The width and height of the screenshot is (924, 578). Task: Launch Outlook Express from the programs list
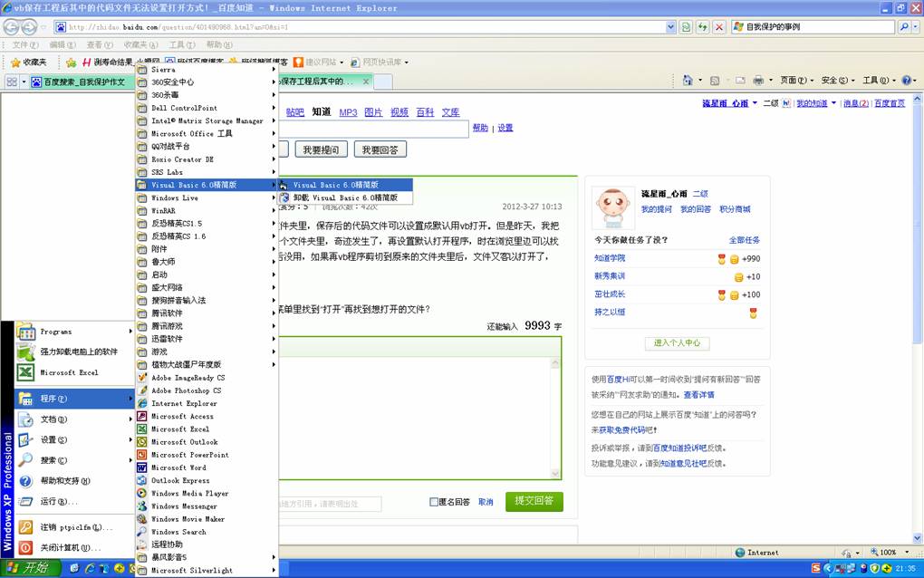click(x=207, y=481)
